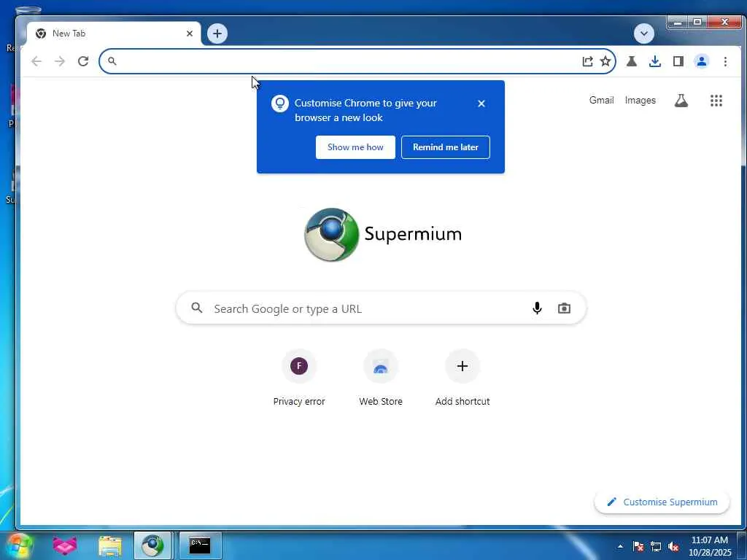Open the pink fox taskbar application
Image resolution: width=747 pixels, height=560 pixels.
(65, 545)
